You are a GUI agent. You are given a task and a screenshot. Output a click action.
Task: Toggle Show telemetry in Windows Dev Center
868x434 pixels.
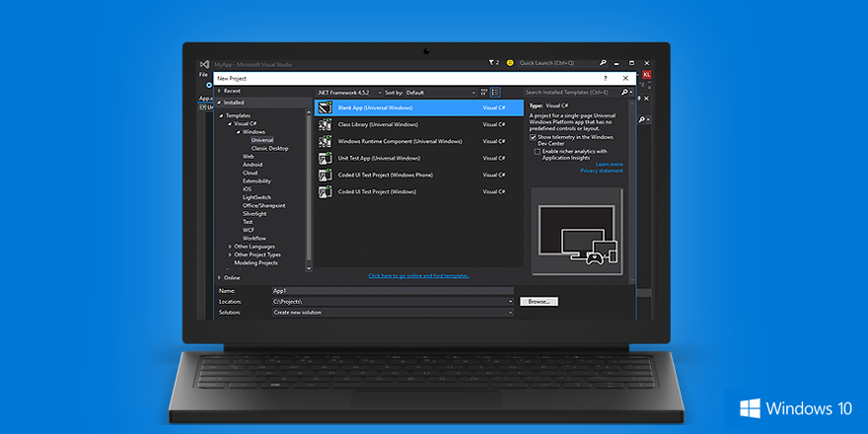pyautogui.click(x=533, y=137)
